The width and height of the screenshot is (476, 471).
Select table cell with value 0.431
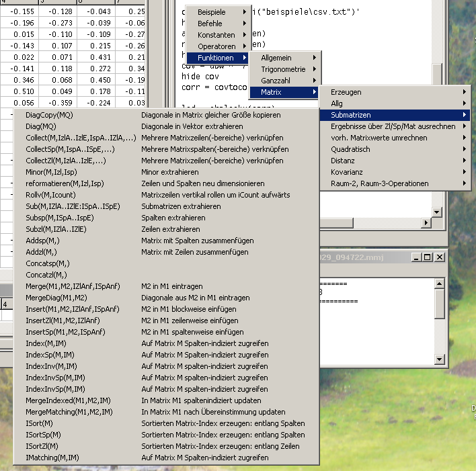(x=96, y=57)
